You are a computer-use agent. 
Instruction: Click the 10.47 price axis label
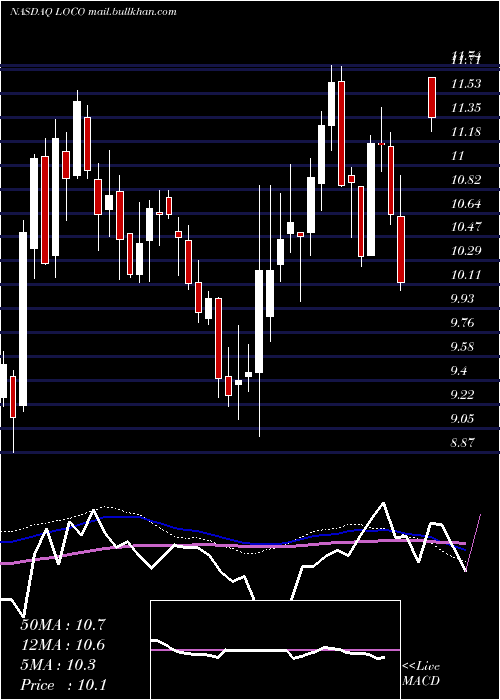point(466,227)
